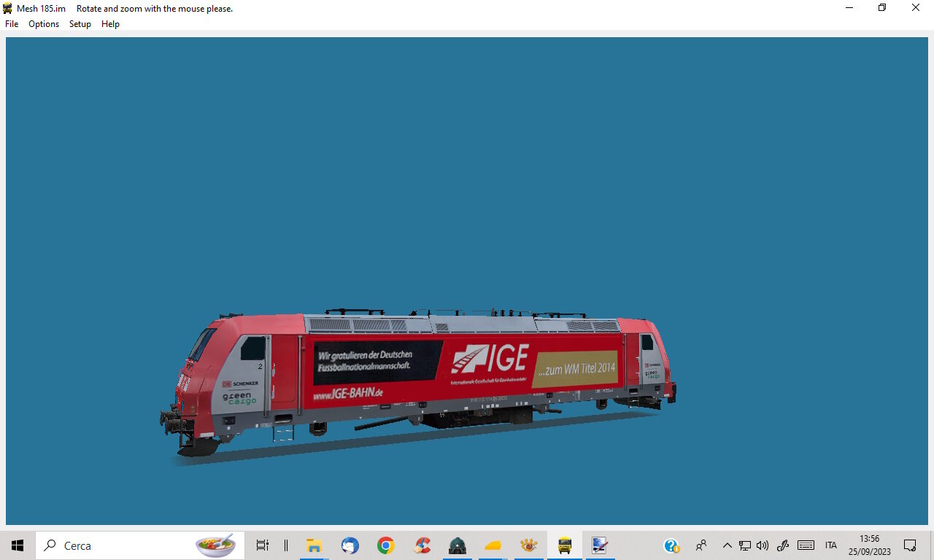Open Thunderbird from the taskbar

pyautogui.click(x=350, y=545)
